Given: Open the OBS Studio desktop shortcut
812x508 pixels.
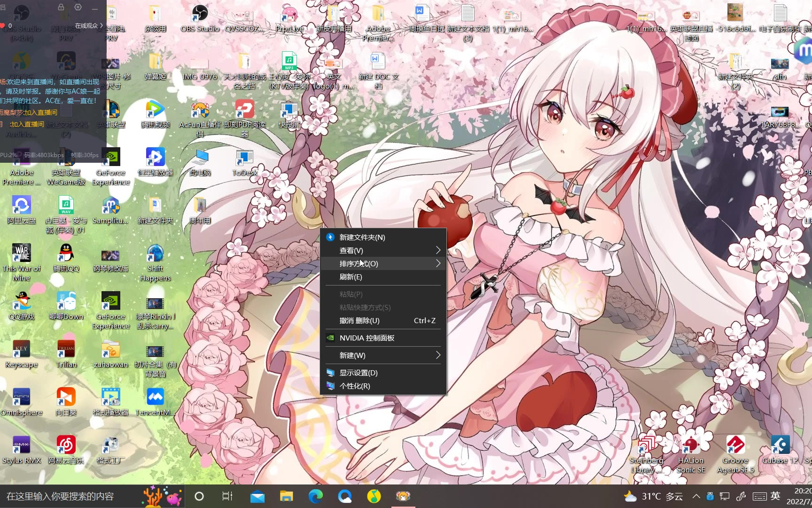Looking at the screenshot, I should [x=200, y=19].
